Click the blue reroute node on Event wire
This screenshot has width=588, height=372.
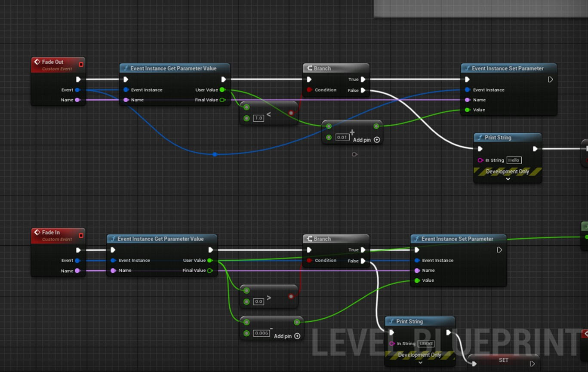tap(215, 154)
